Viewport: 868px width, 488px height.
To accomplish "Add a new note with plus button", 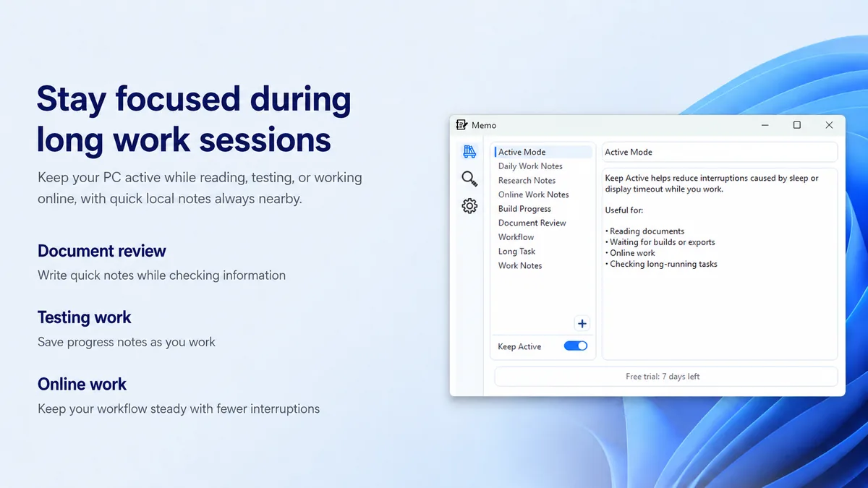I will tap(582, 323).
